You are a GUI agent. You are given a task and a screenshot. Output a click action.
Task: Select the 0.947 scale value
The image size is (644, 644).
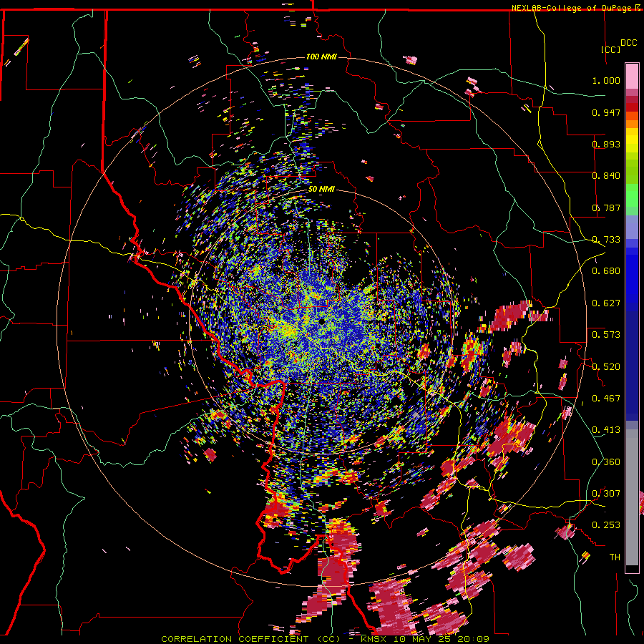(606, 112)
